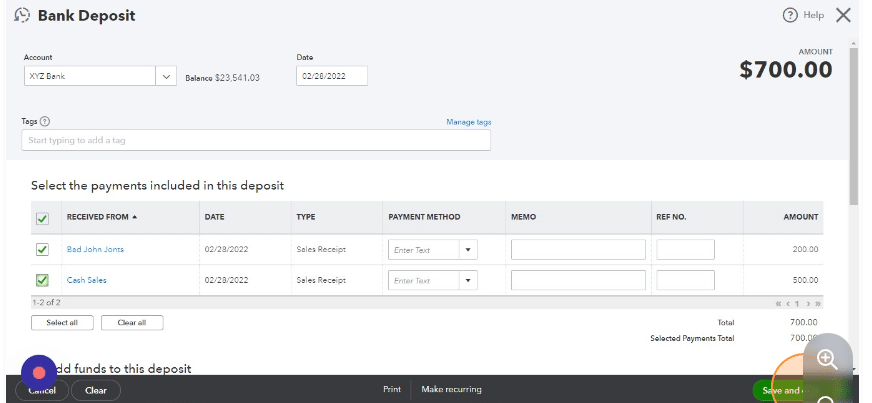This screenshot has height=403, width=872.
Task: Open Help via the question mark icon
Action: [790, 15]
